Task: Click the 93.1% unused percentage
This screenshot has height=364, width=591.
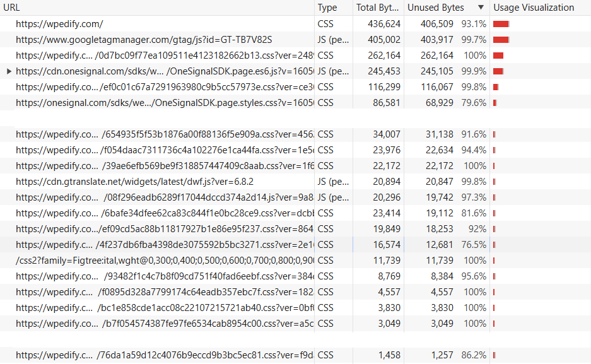Action: click(x=474, y=24)
